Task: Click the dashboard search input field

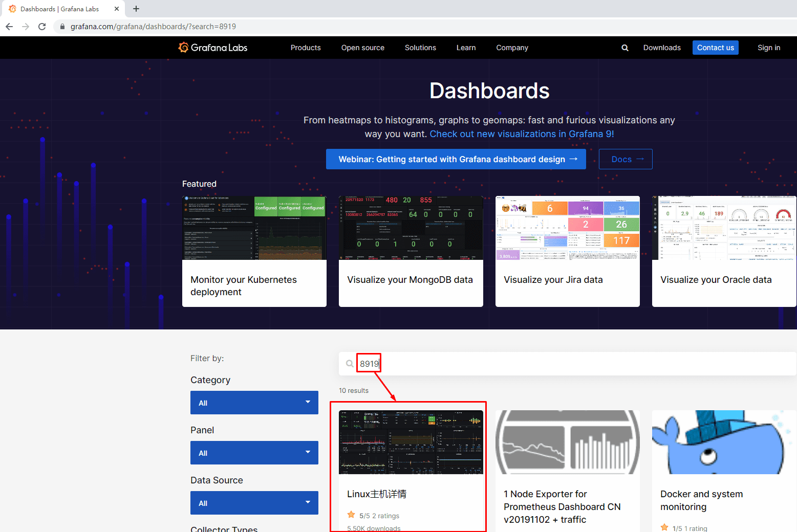Action: 568,364
